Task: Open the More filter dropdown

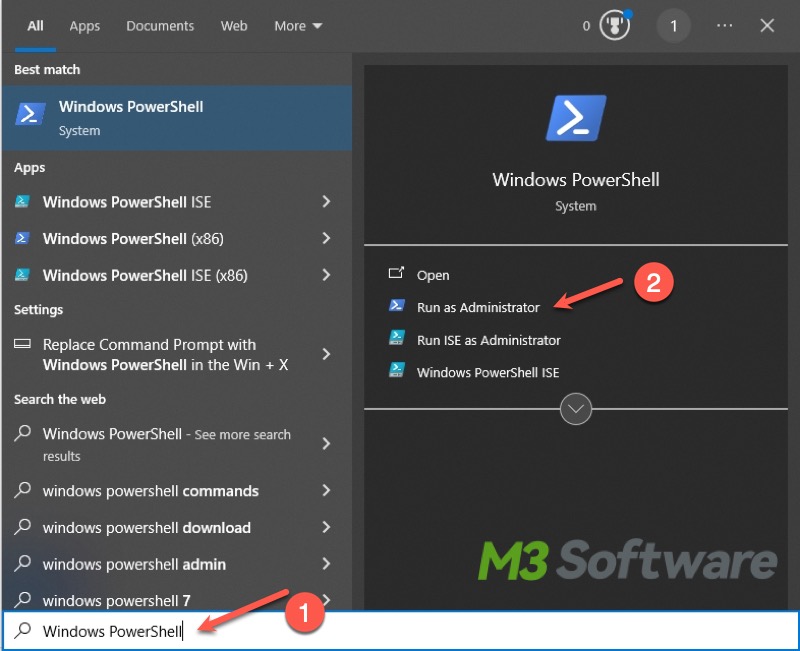Action: pos(298,26)
